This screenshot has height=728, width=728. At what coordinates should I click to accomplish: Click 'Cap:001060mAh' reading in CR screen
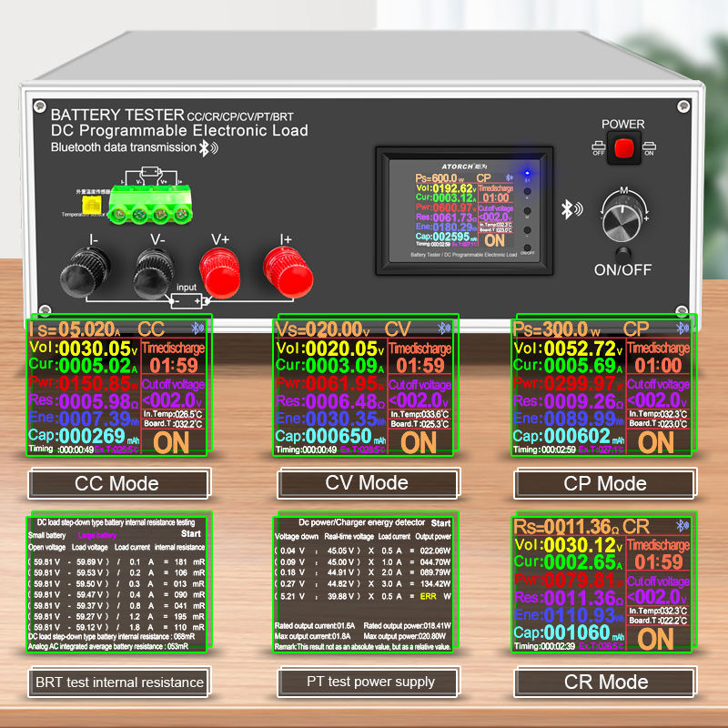pyautogui.click(x=568, y=632)
